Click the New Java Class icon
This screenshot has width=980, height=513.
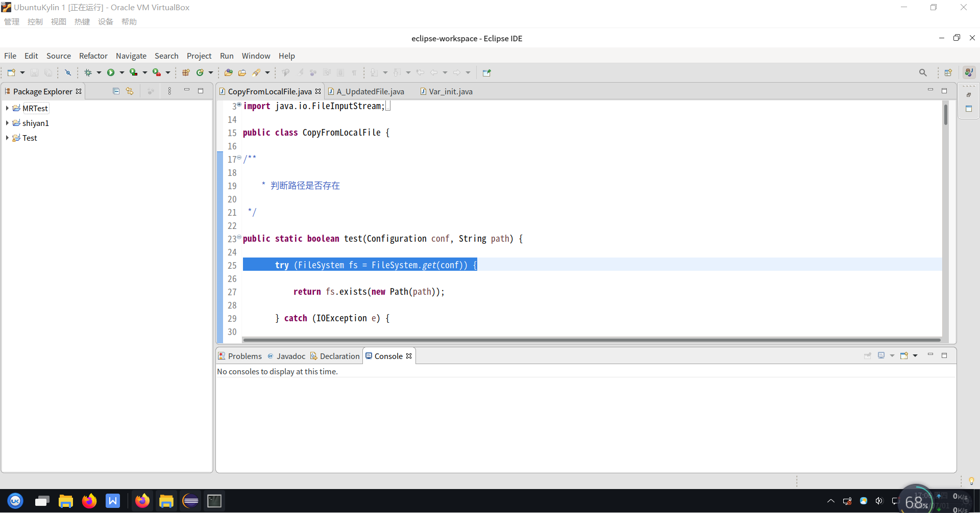click(200, 72)
